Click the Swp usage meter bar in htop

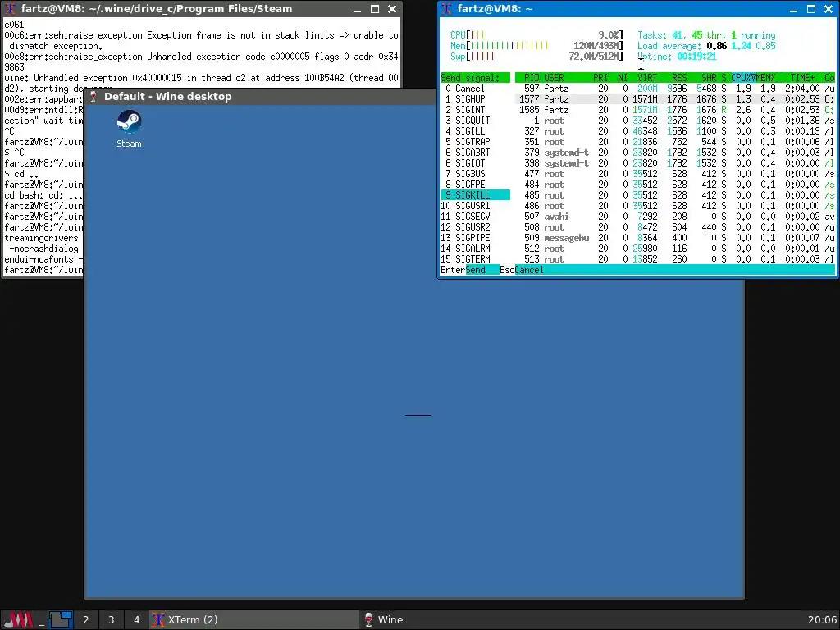pos(536,57)
